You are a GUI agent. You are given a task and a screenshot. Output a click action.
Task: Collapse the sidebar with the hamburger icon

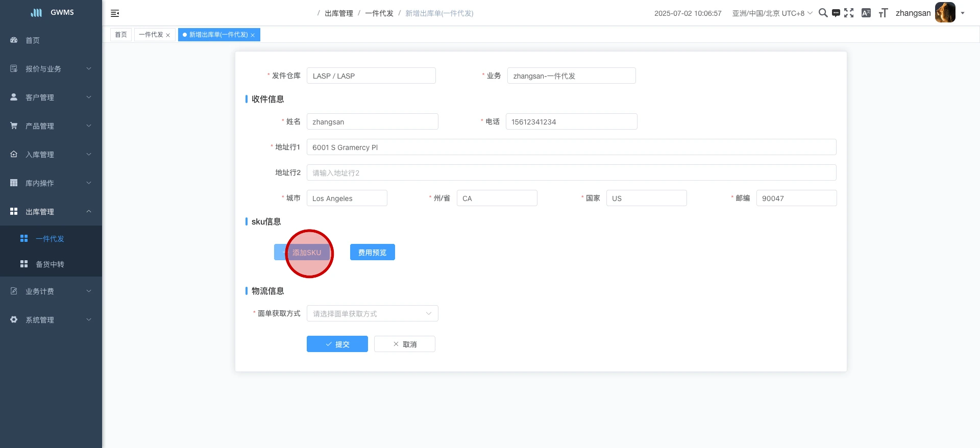(x=115, y=13)
